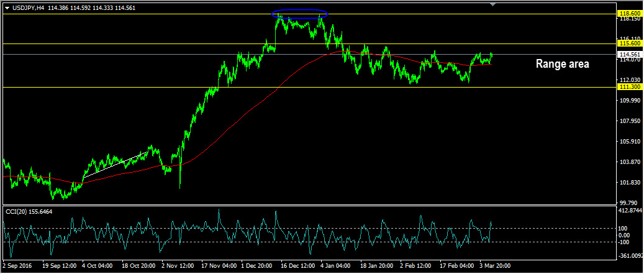This screenshot has height=274, width=644.
Task: Click the 105.910 price axis value
Action: tap(630, 141)
